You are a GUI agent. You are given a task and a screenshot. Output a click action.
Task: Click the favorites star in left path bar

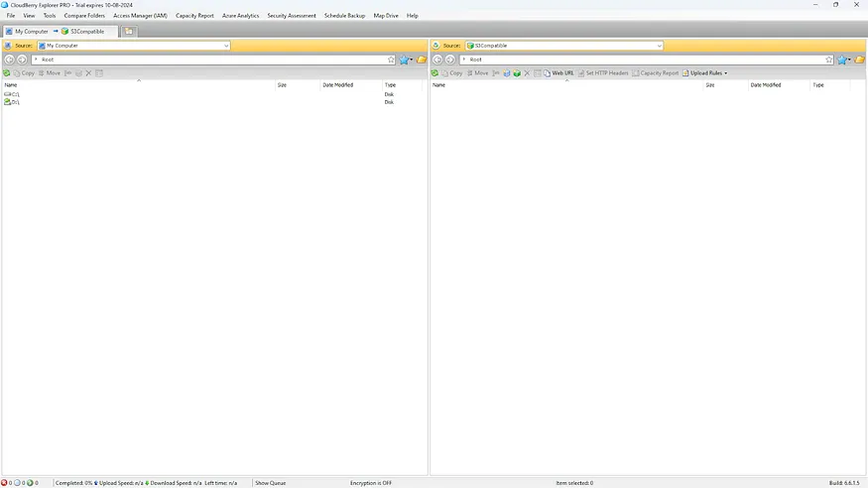tap(392, 60)
